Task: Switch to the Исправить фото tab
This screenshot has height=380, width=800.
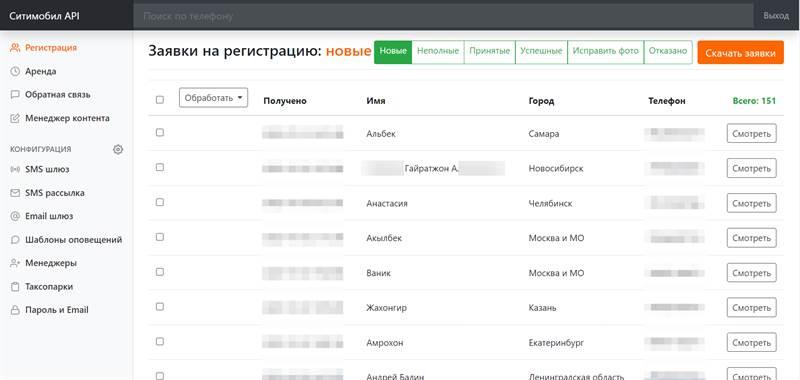Action: coord(606,52)
